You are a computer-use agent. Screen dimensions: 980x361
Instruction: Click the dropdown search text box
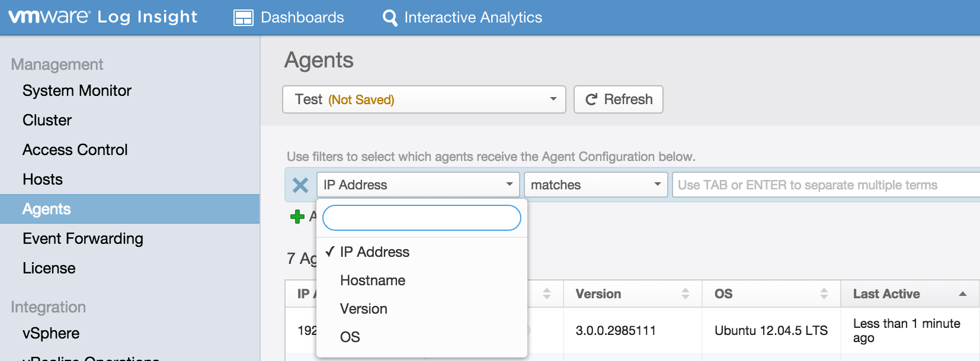[421, 218]
